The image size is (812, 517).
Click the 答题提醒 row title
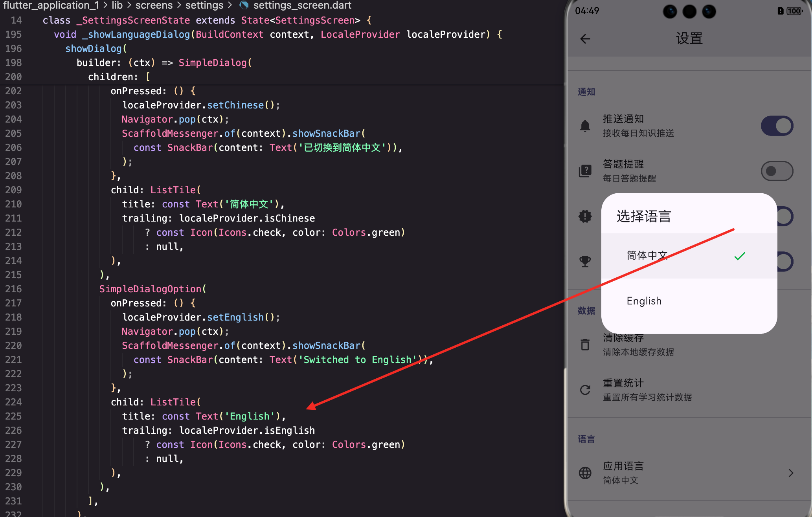click(623, 164)
